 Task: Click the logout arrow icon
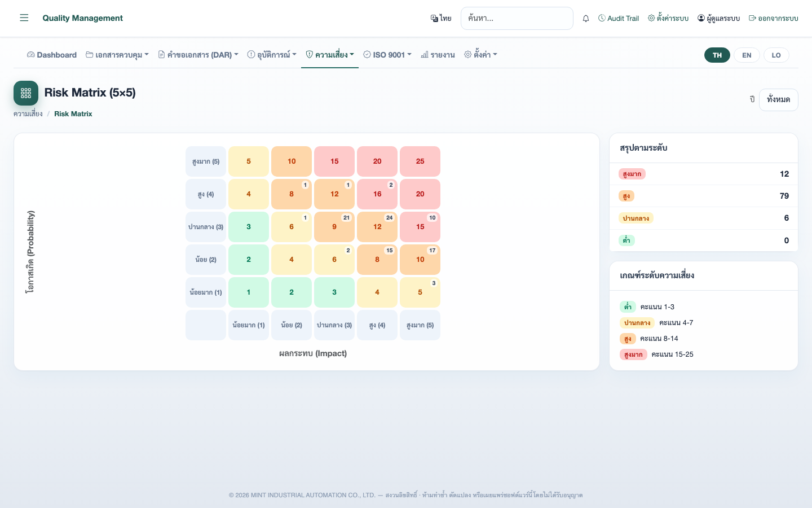coord(752,18)
